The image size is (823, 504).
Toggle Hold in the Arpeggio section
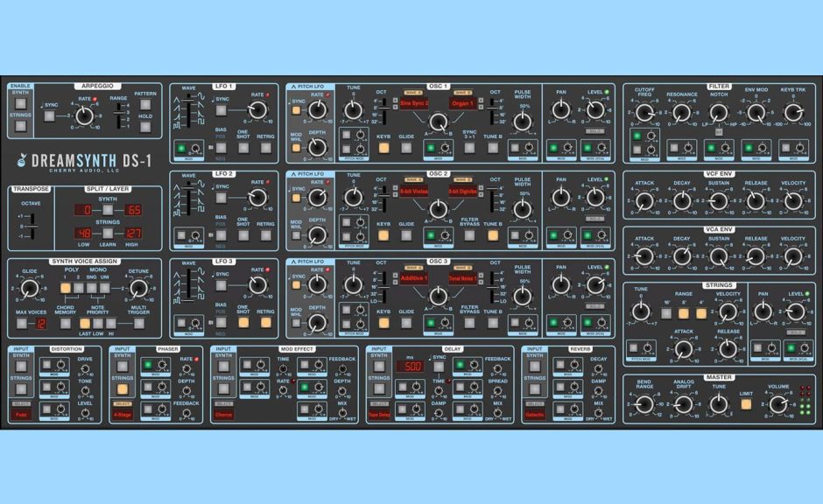(x=144, y=127)
